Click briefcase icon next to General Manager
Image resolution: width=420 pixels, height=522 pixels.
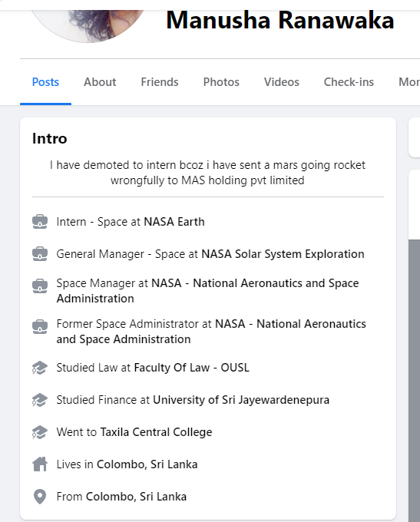(x=40, y=254)
